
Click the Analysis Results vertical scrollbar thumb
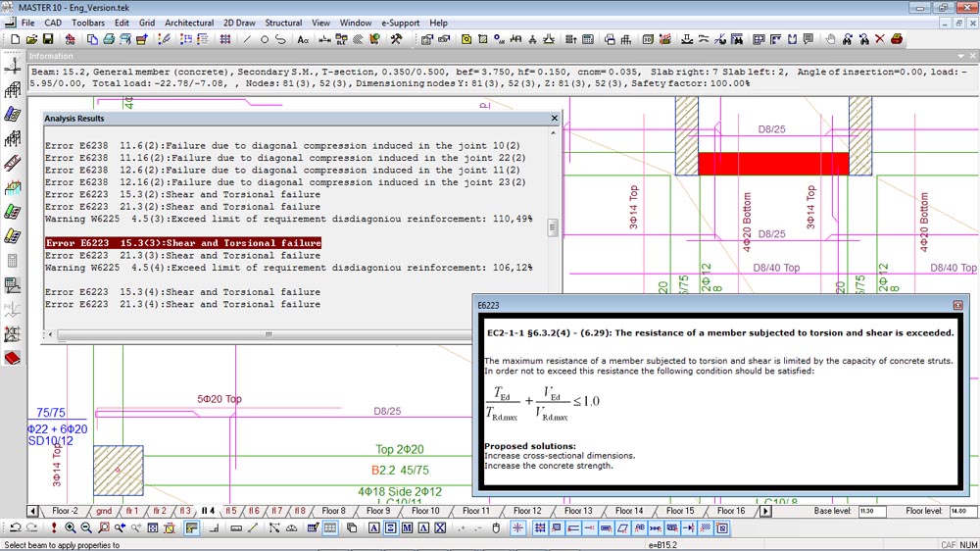click(552, 227)
